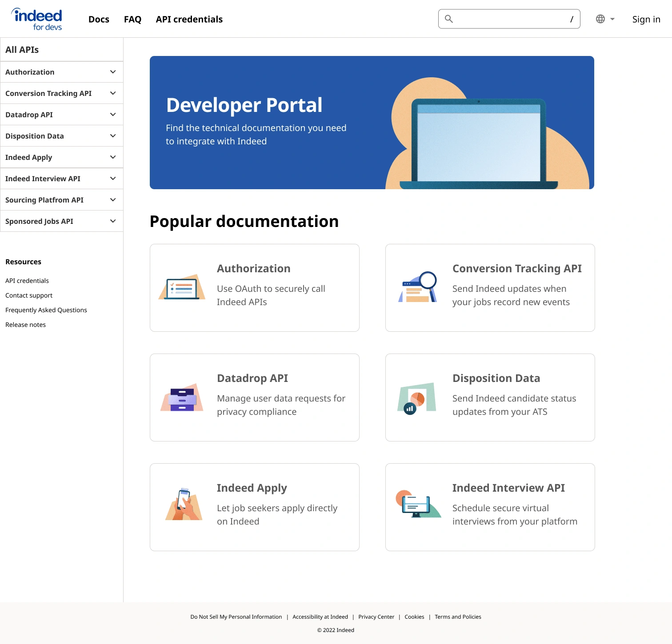Viewport: 672px width, 644px height.
Task: Expand the Conversion Tracking API chevron
Action: pos(113,93)
